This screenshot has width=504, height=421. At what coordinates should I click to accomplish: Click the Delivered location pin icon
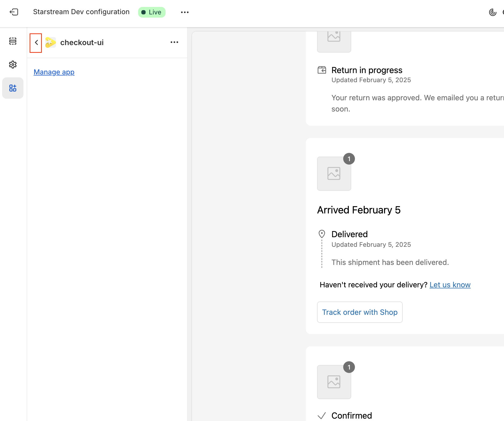[x=322, y=234]
